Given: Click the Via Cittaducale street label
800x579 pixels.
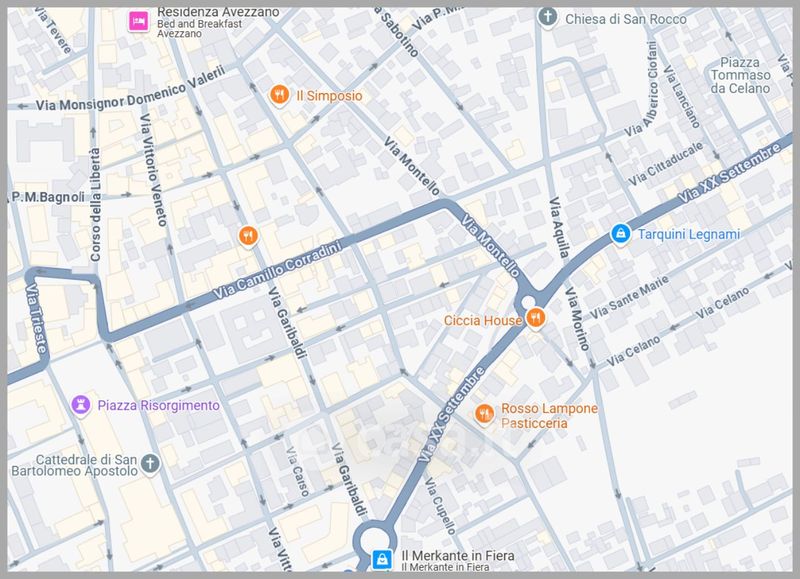Looking at the screenshot, I should click(665, 164).
